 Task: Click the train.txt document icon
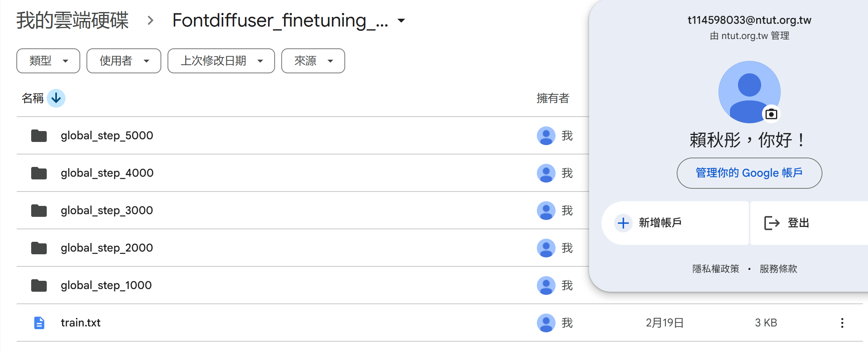click(x=39, y=323)
